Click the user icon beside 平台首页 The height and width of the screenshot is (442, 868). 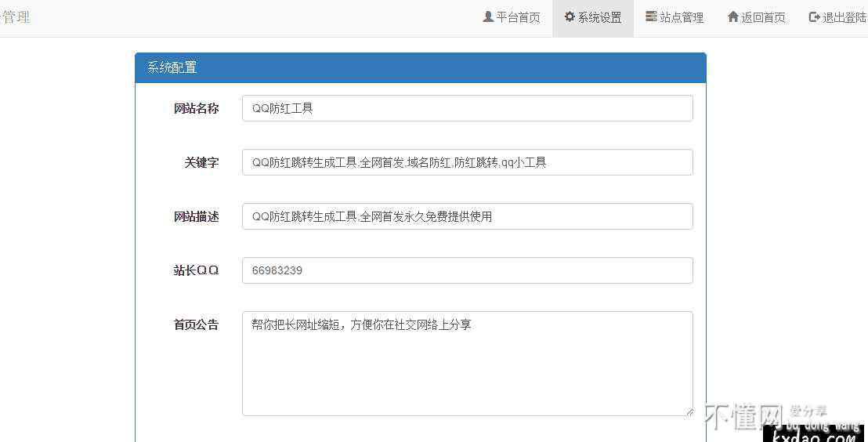[488, 16]
